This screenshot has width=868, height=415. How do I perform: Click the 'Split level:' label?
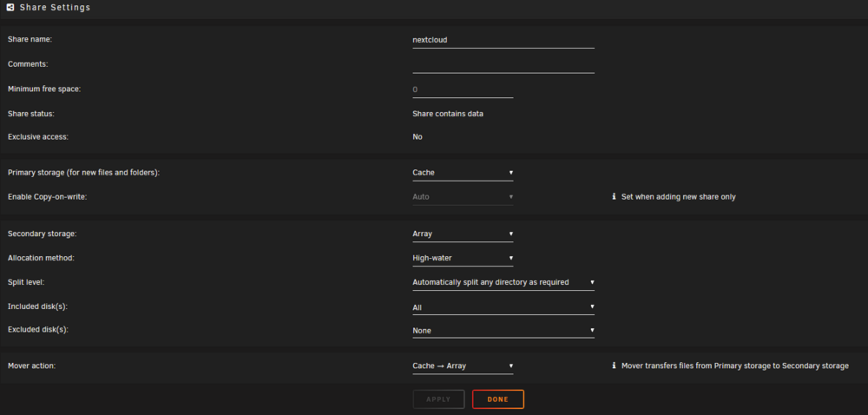[x=26, y=282]
